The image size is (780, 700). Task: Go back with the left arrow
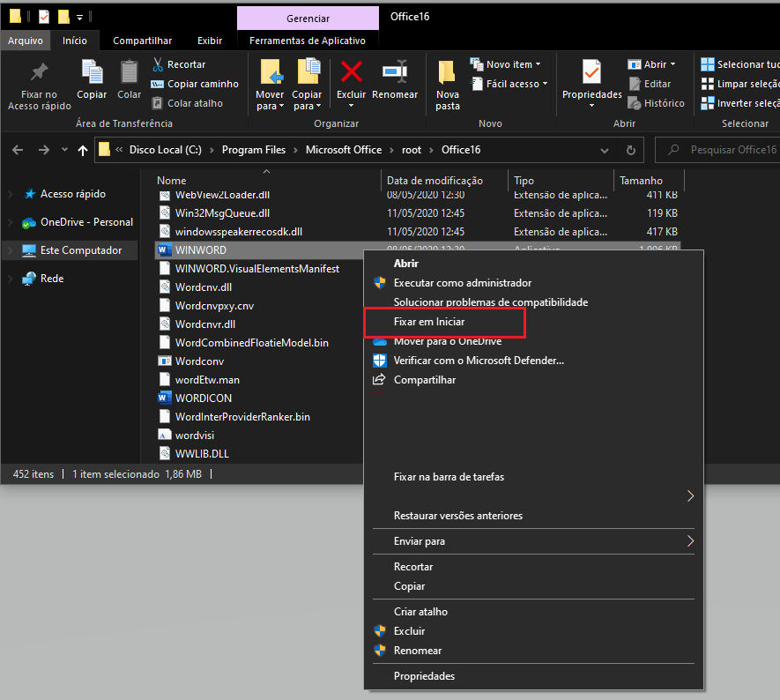pyautogui.click(x=18, y=150)
